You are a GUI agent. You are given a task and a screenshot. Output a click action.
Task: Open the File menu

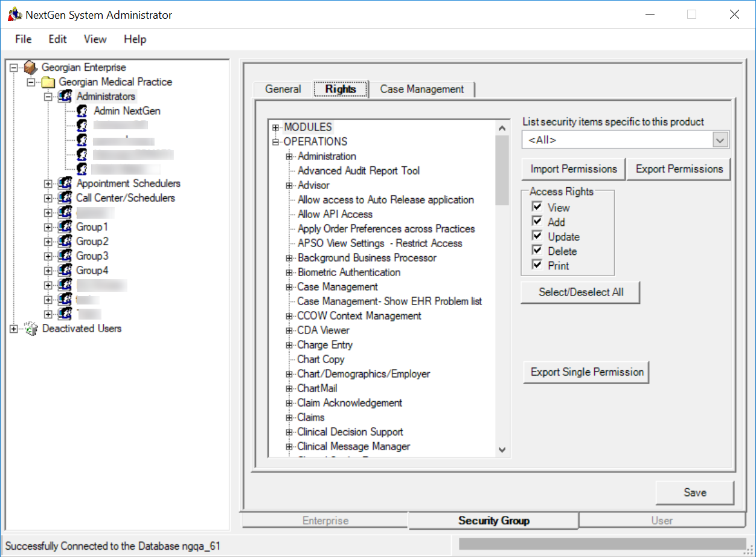24,39
